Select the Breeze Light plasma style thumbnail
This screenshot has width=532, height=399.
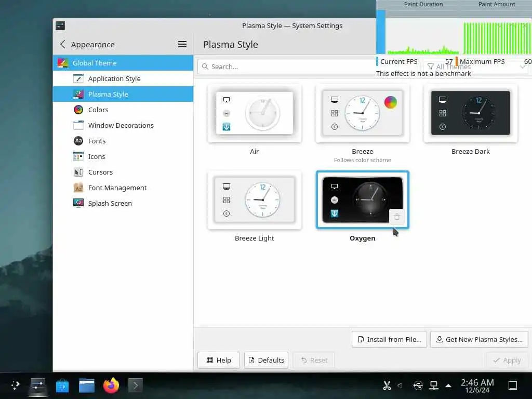tap(255, 200)
